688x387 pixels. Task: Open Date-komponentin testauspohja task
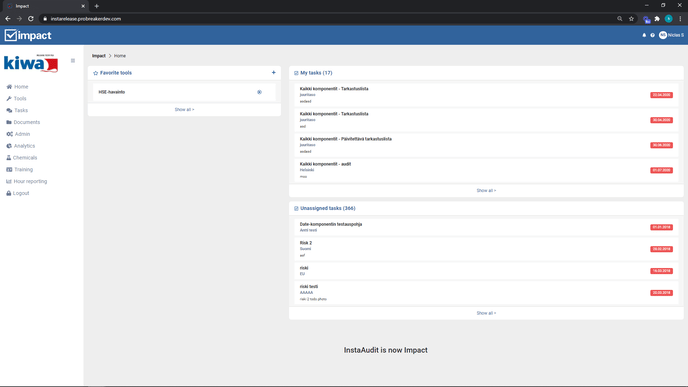(x=486, y=227)
